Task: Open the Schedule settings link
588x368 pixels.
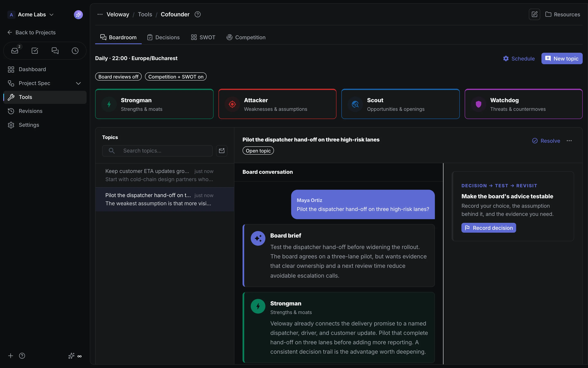Action: click(519, 58)
